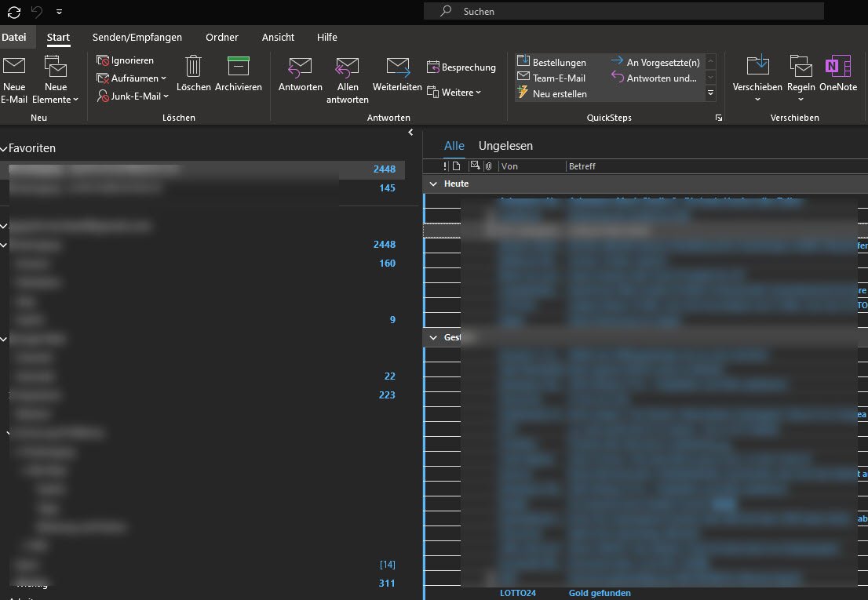Switch to the Start ribbon tab
Image resolution: width=868 pixels, height=600 pixels.
tap(58, 37)
